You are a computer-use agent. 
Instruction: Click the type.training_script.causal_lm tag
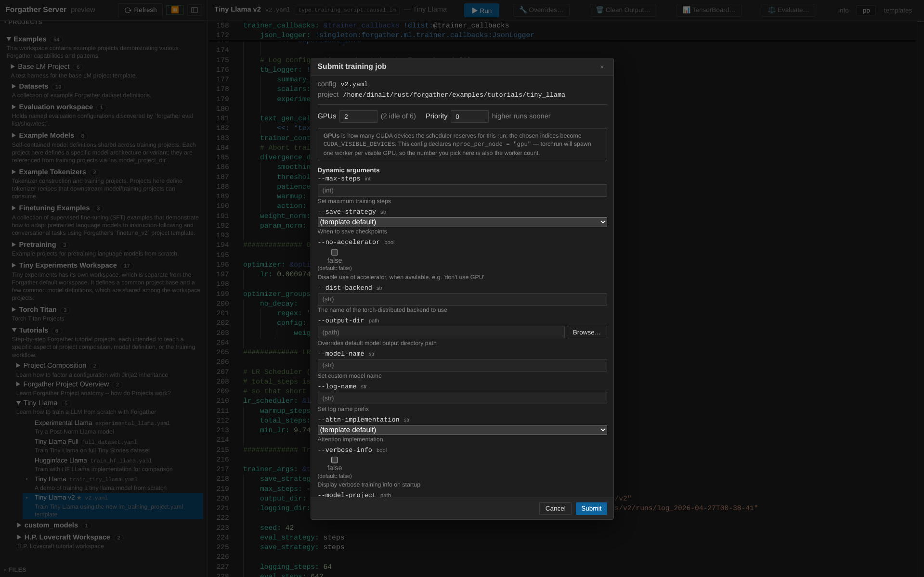point(347,10)
